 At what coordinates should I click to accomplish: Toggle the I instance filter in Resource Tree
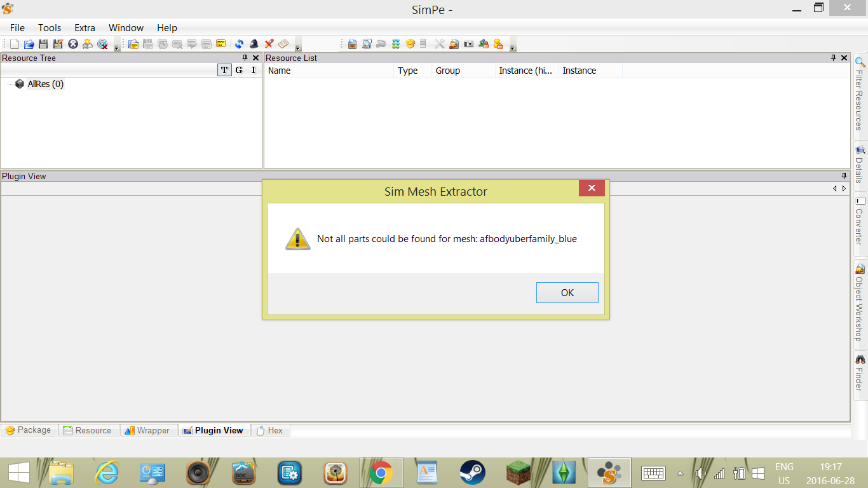[254, 71]
